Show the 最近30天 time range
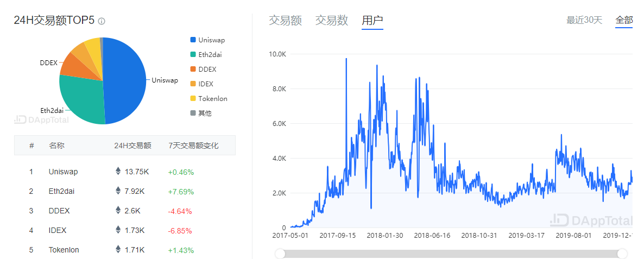 584,20
